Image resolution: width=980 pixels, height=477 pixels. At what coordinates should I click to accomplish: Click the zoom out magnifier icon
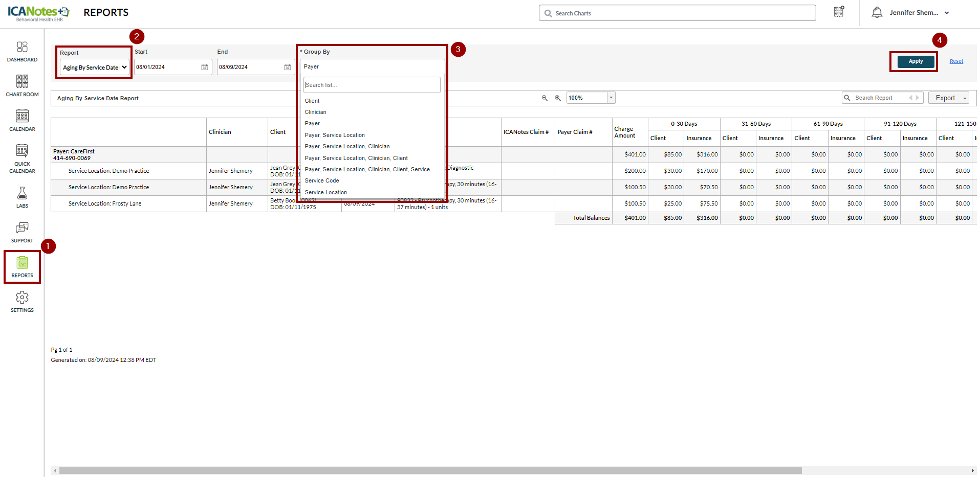click(545, 98)
